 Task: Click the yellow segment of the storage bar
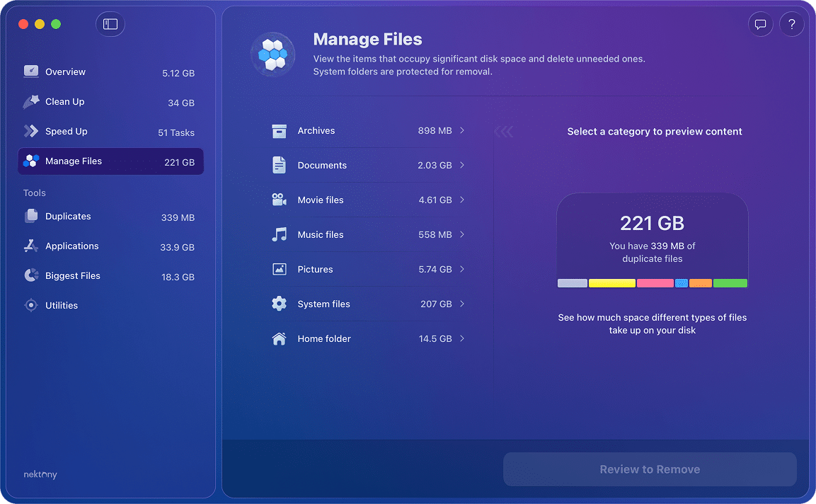(x=611, y=282)
